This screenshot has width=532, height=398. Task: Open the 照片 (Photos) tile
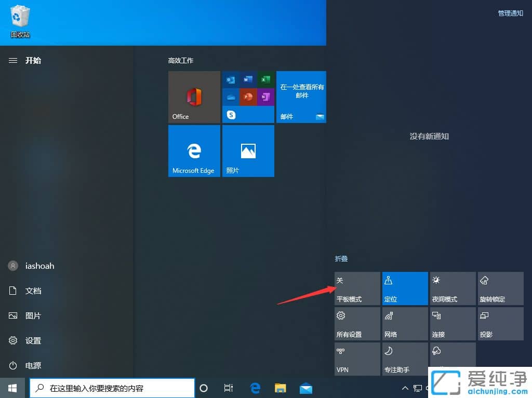(x=248, y=151)
